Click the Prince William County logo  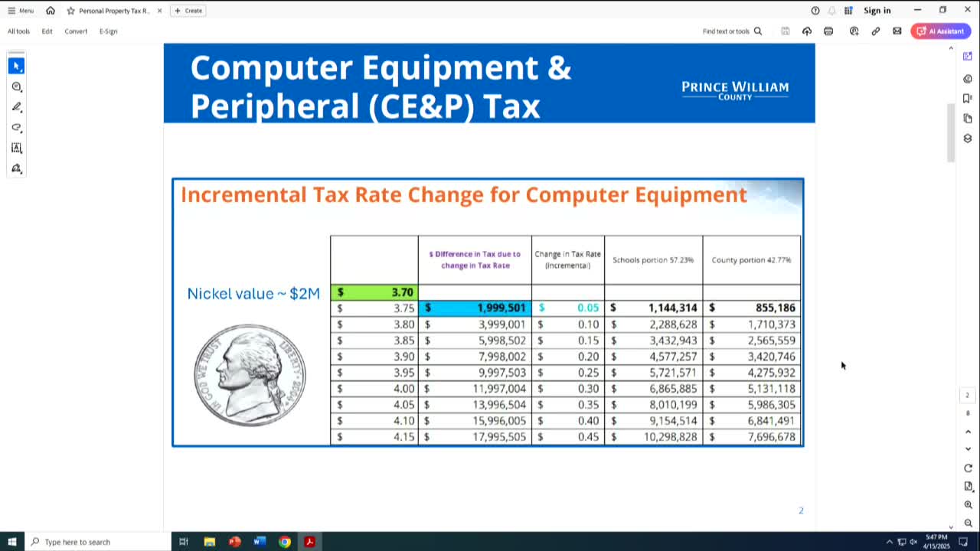[x=735, y=90]
